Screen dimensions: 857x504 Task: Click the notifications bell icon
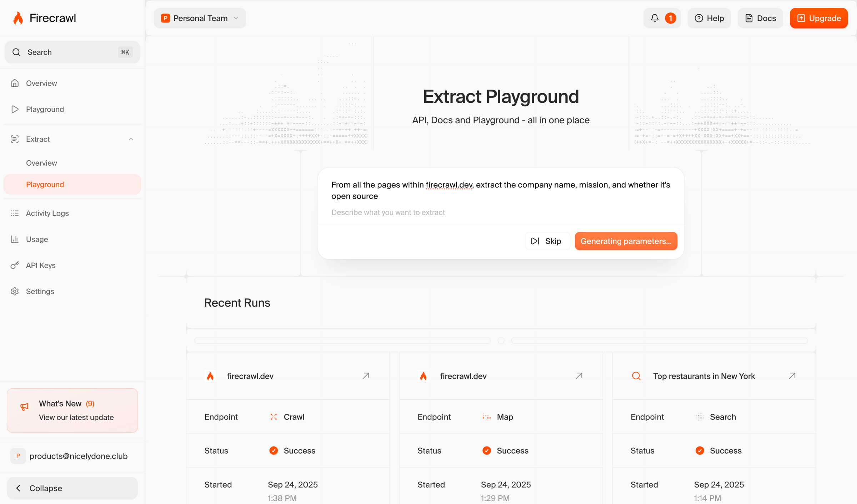tap(654, 18)
